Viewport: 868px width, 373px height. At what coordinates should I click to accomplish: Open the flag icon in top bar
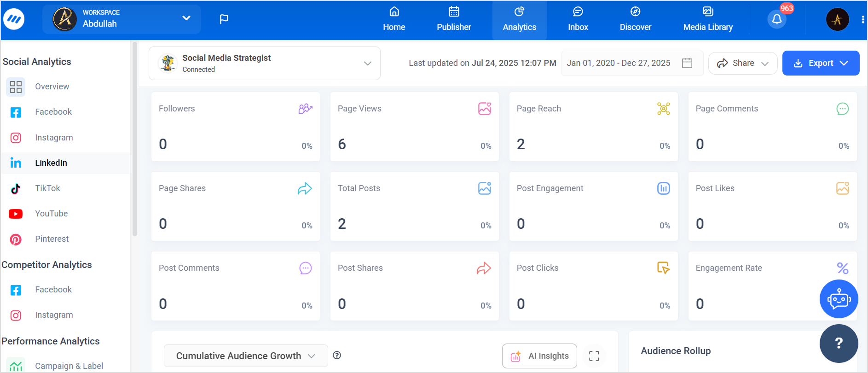click(x=224, y=19)
